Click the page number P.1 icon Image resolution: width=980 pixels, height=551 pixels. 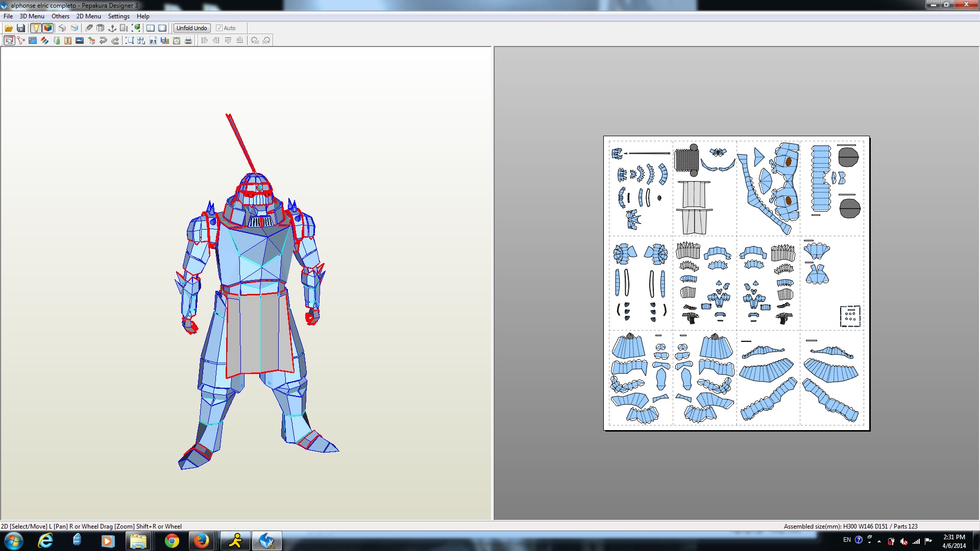tap(153, 40)
